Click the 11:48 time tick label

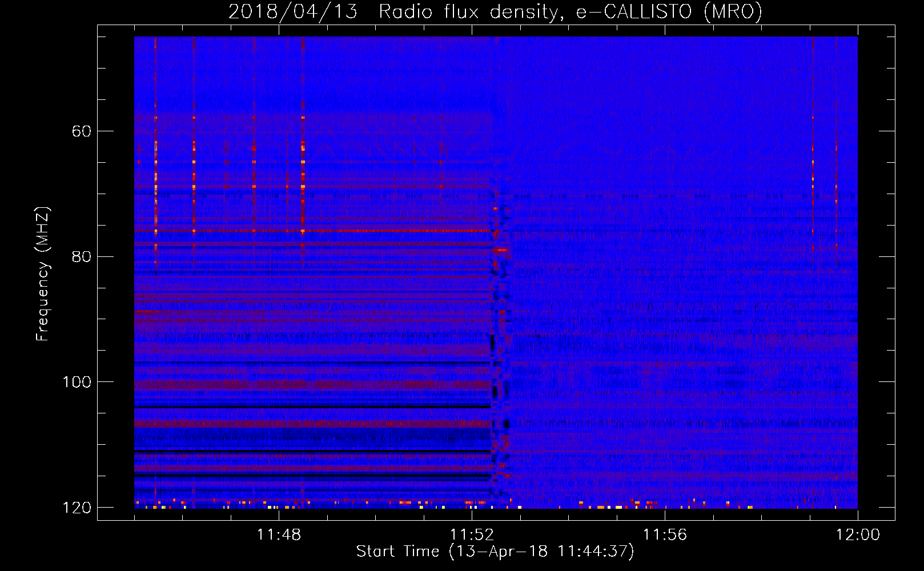[x=279, y=535]
